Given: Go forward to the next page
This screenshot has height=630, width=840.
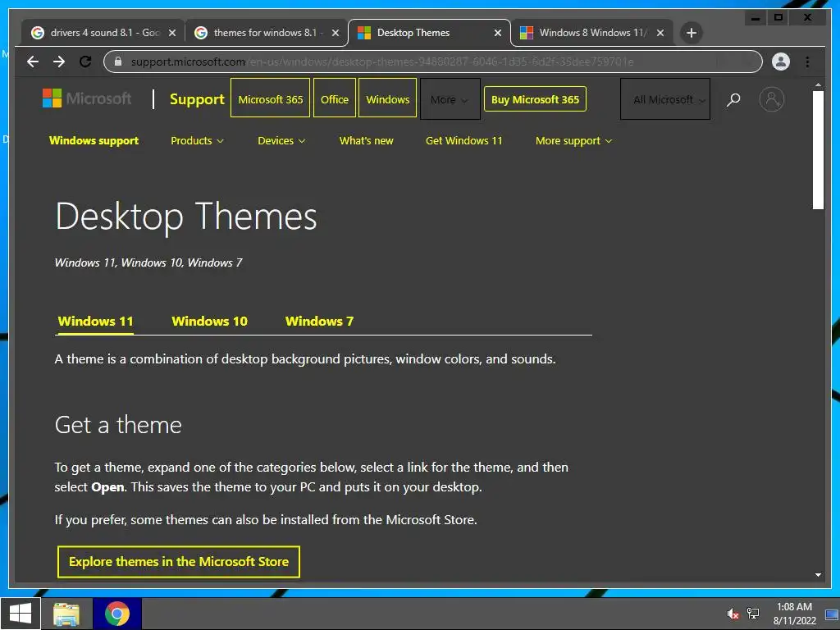Looking at the screenshot, I should pos(59,62).
